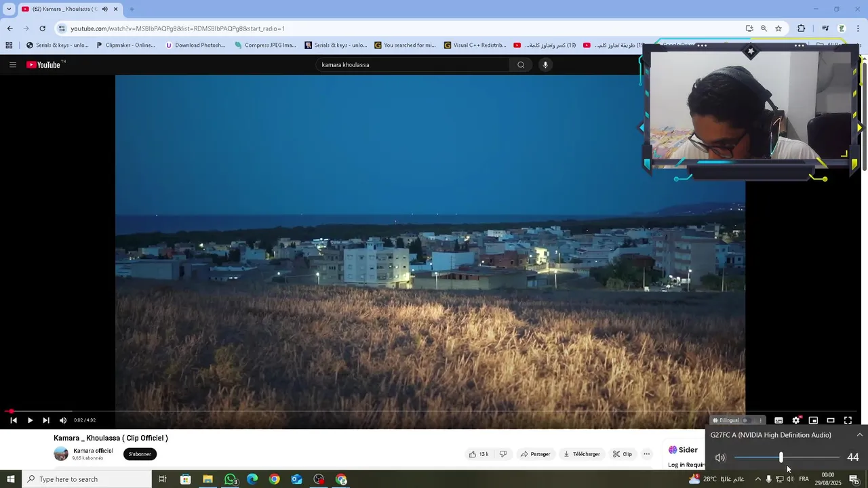Open the notification center icon
Image resolution: width=868 pixels, height=488 pixels.
point(854,479)
